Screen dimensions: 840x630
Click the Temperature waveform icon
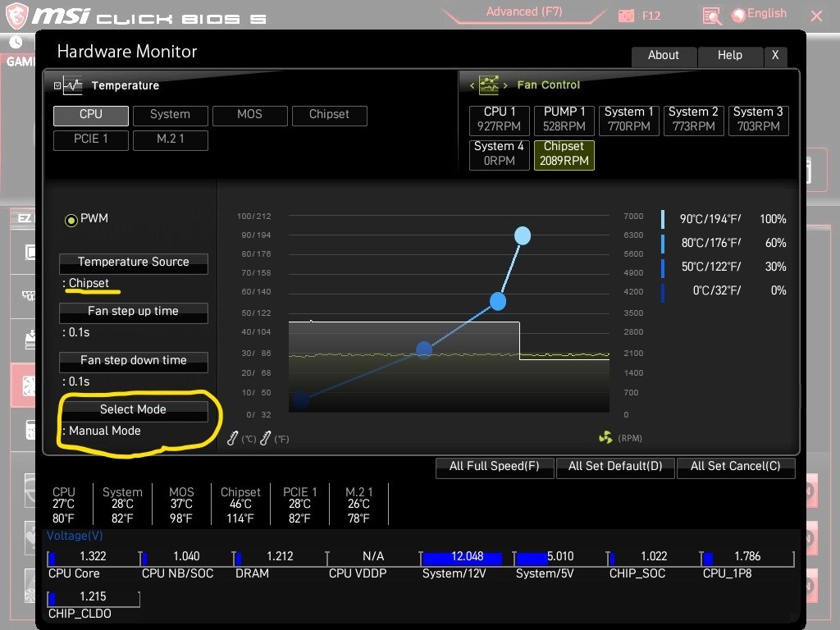(72, 85)
